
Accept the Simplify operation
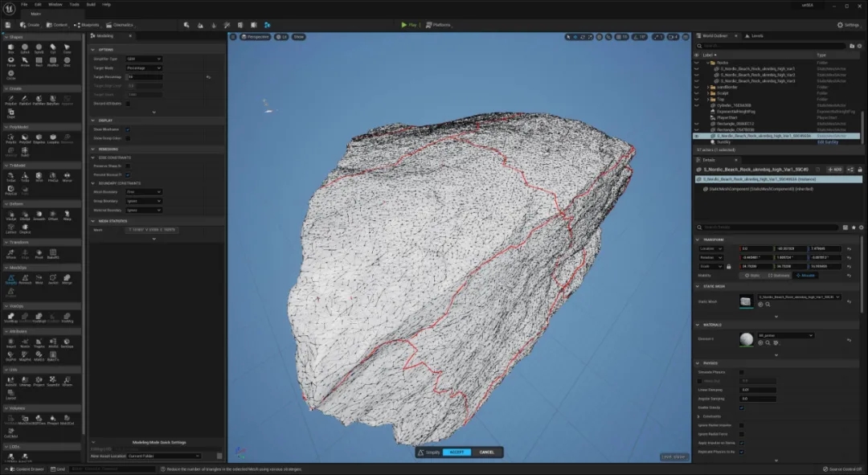(x=457, y=452)
